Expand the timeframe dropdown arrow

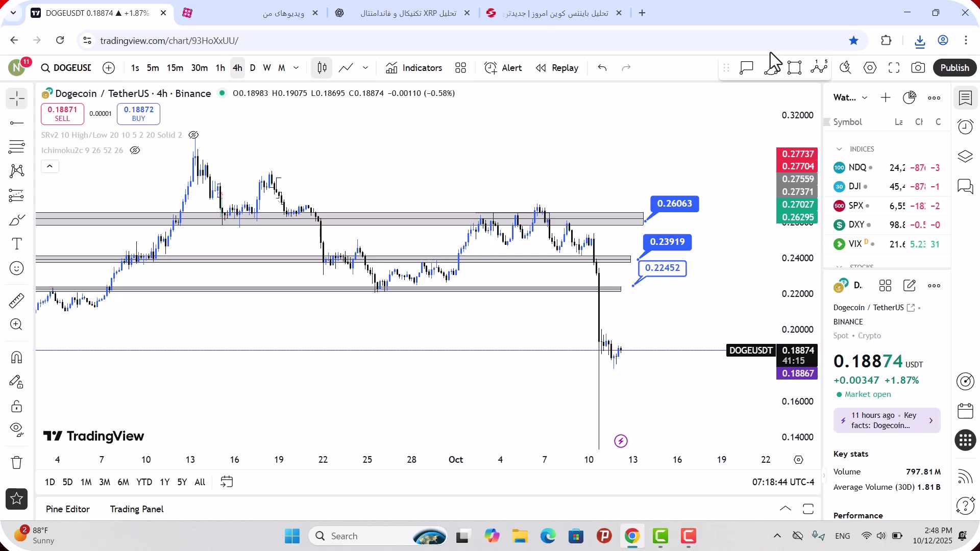(296, 68)
